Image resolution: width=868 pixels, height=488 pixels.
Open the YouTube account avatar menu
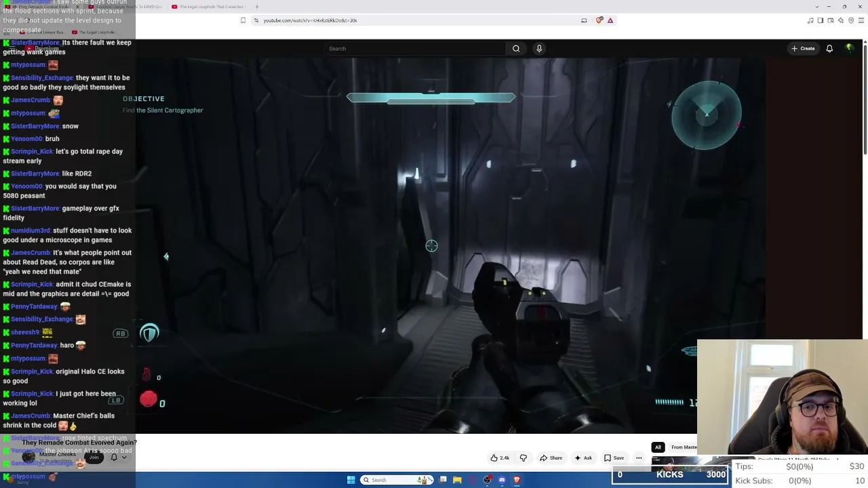[849, 49]
